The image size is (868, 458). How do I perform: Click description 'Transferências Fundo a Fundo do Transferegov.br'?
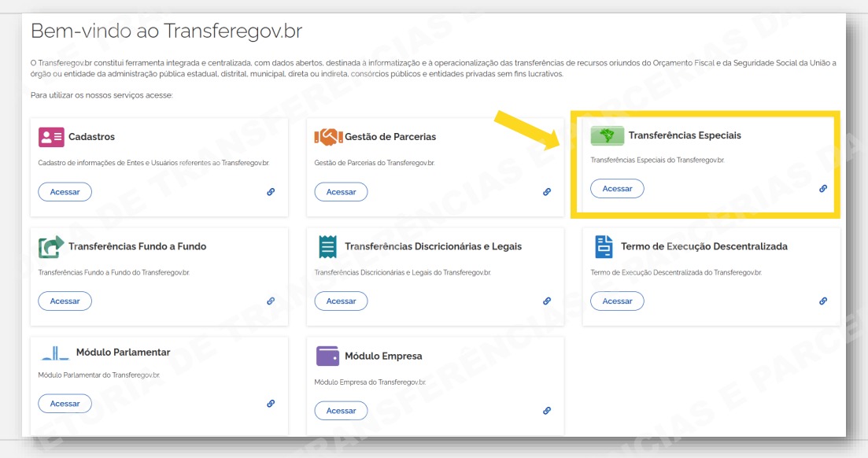point(114,272)
